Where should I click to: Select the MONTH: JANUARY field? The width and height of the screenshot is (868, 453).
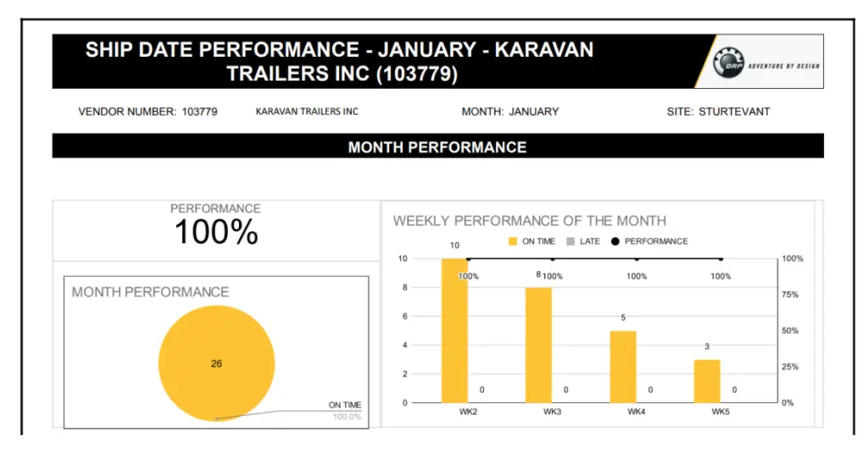510,112
